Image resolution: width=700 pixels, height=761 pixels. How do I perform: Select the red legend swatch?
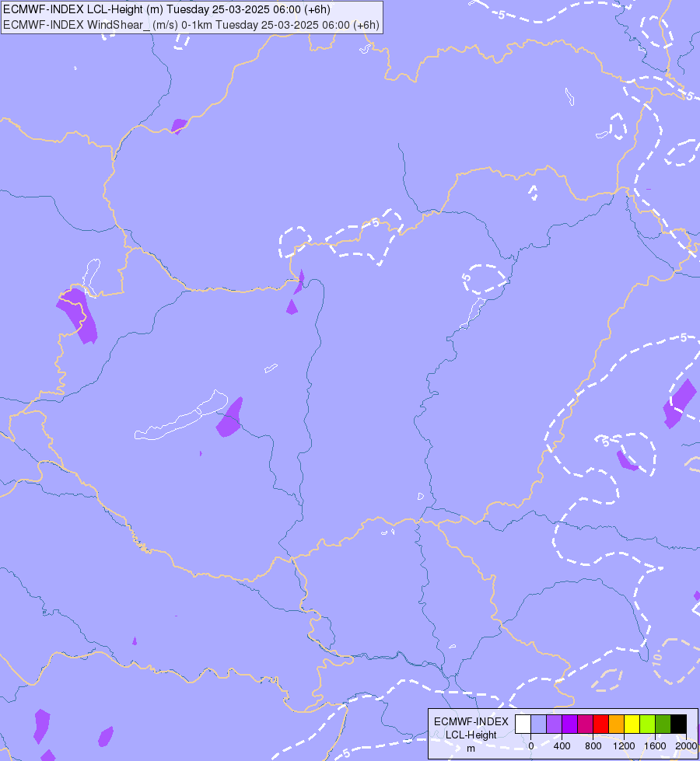601,724
